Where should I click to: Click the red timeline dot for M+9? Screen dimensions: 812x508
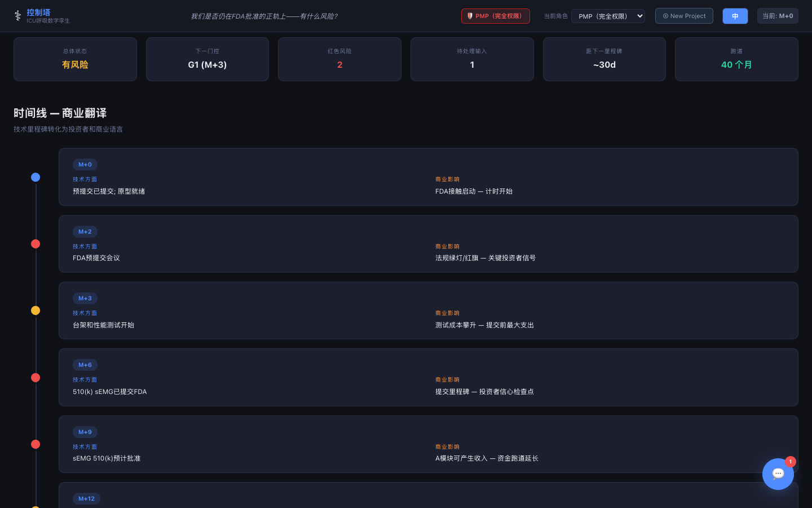(x=36, y=444)
